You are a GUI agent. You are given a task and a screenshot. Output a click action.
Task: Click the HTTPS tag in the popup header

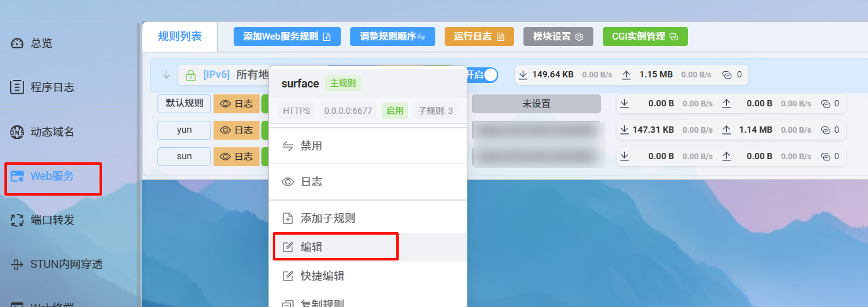[297, 111]
